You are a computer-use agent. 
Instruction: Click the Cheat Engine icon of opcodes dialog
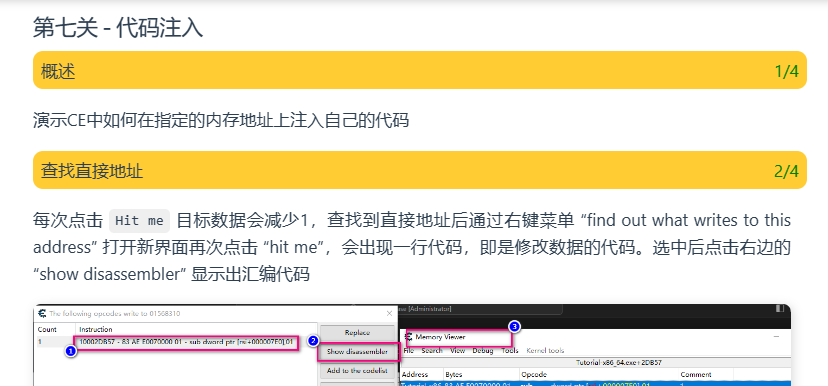coord(42,313)
